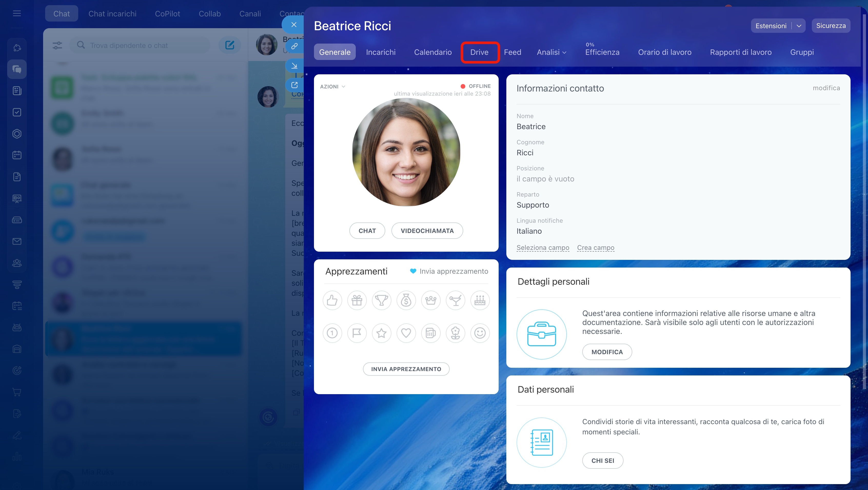This screenshot has height=490, width=868.
Task: Open the Calendario tab
Action: (433, 52)
